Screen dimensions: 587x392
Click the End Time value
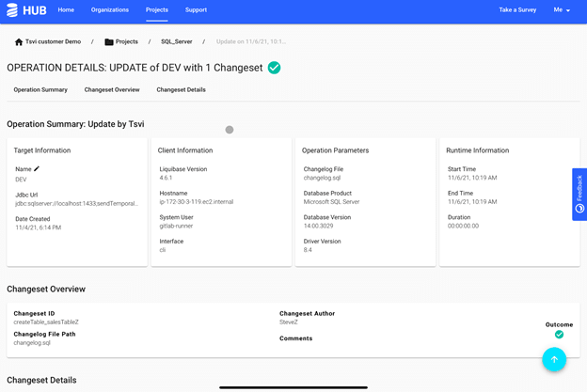pos(472,201)
